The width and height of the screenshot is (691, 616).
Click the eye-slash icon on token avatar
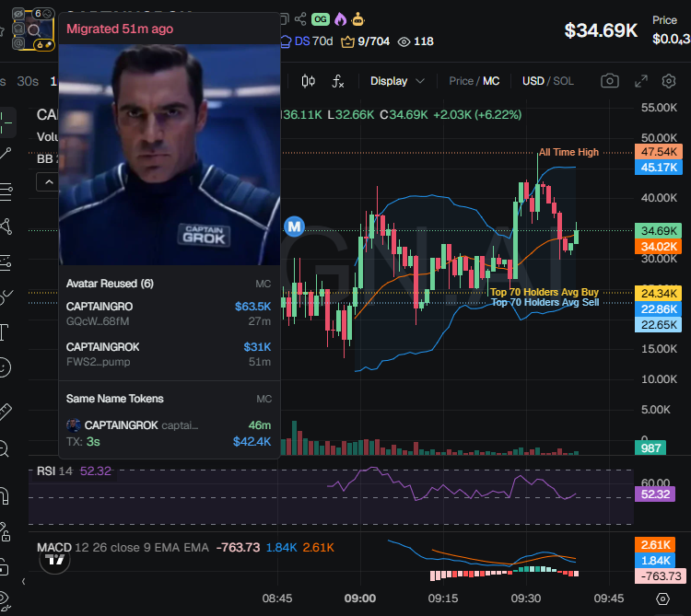coord(18,14)
